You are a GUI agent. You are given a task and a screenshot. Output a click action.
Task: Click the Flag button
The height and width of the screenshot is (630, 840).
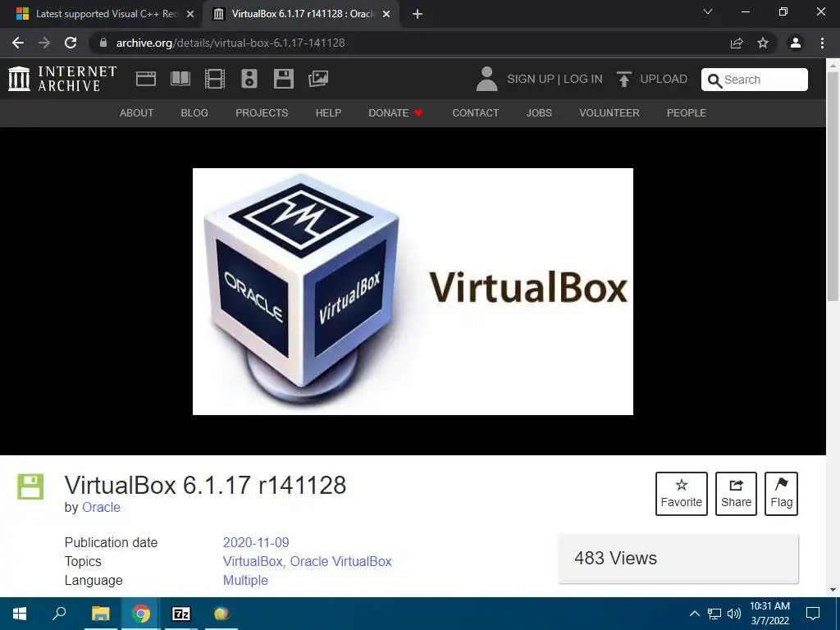781,494
